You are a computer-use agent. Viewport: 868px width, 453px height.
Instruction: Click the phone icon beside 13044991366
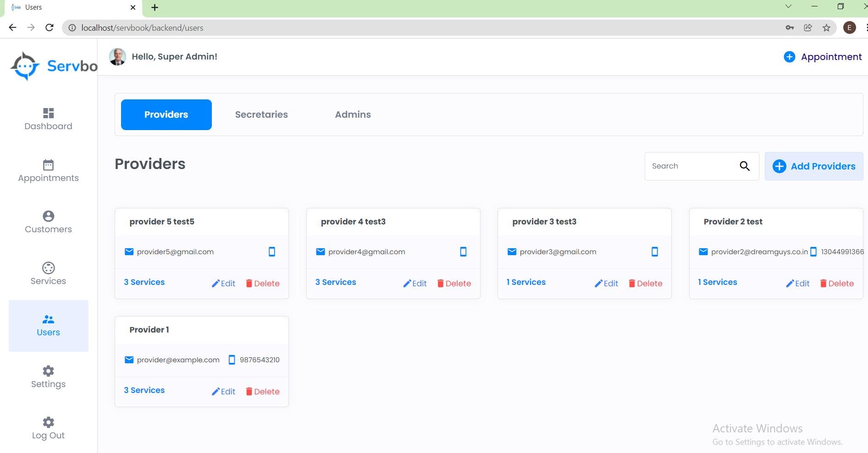tap(813, 251)
